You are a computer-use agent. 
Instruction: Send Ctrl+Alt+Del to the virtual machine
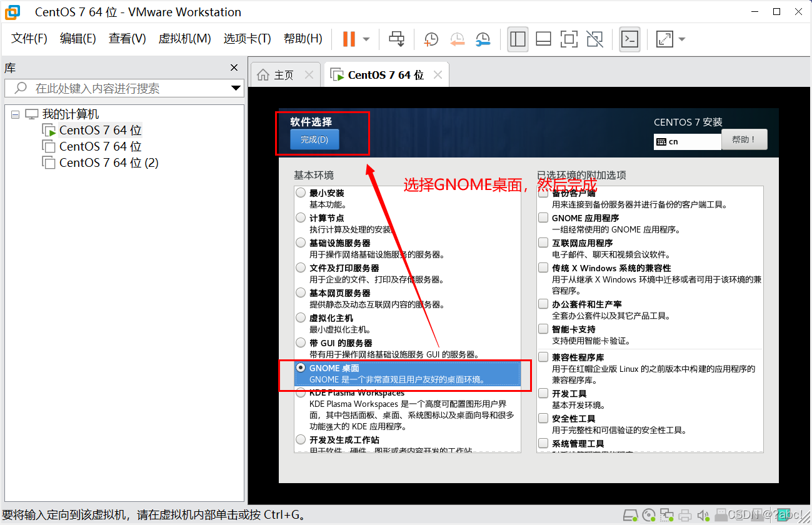click(x=397, y=39)
